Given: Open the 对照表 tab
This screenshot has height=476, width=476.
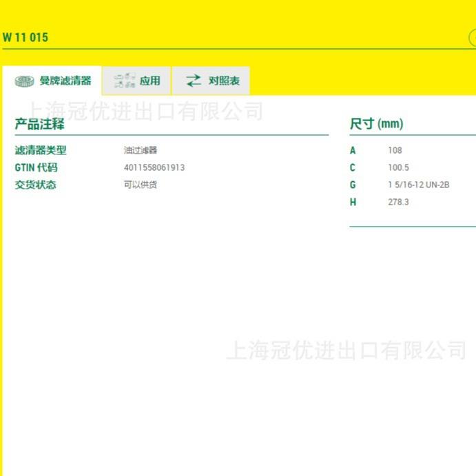Looking at the screenshot, I should pyautogui.click(x=211, y=81).
